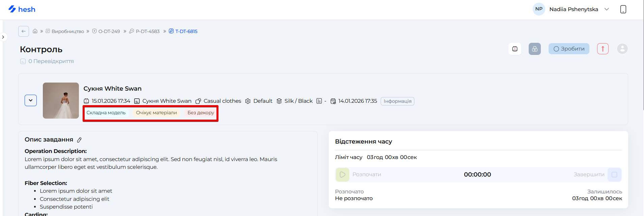
Task: Open the clipboard icon button near Зробити
Action: point(515,49)
